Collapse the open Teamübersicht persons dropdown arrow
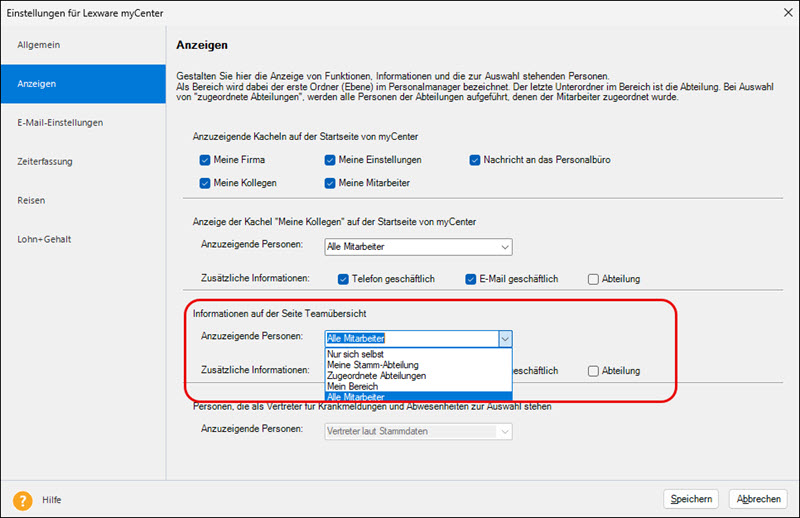 tap(505, 339)
